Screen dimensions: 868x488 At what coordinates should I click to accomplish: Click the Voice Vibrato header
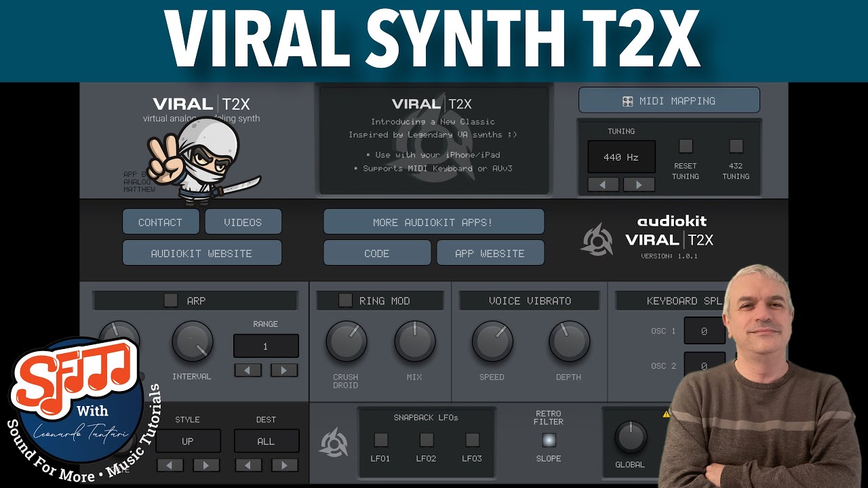pos(530,300)
